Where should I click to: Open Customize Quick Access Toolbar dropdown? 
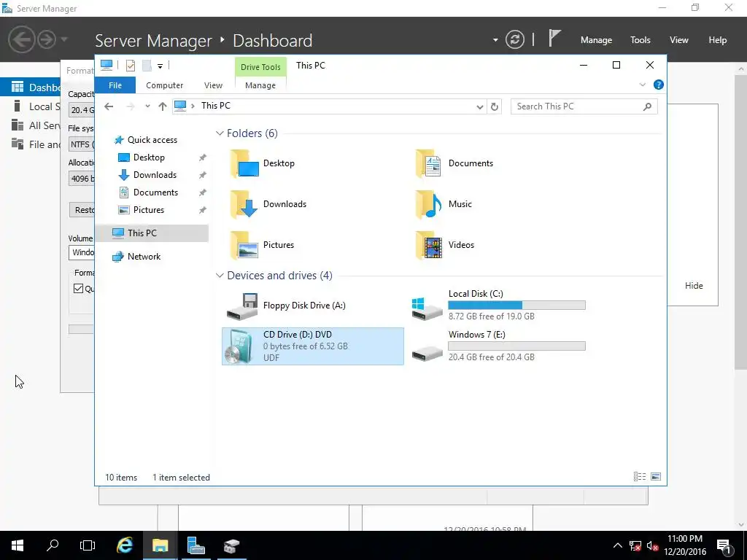pyautogui.click(x=160, y=66)
